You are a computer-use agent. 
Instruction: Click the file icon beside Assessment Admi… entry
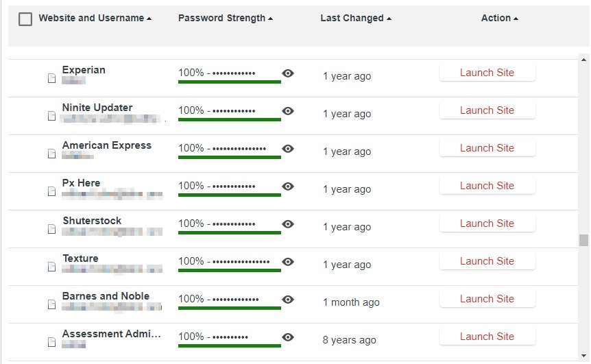(51, 342)
